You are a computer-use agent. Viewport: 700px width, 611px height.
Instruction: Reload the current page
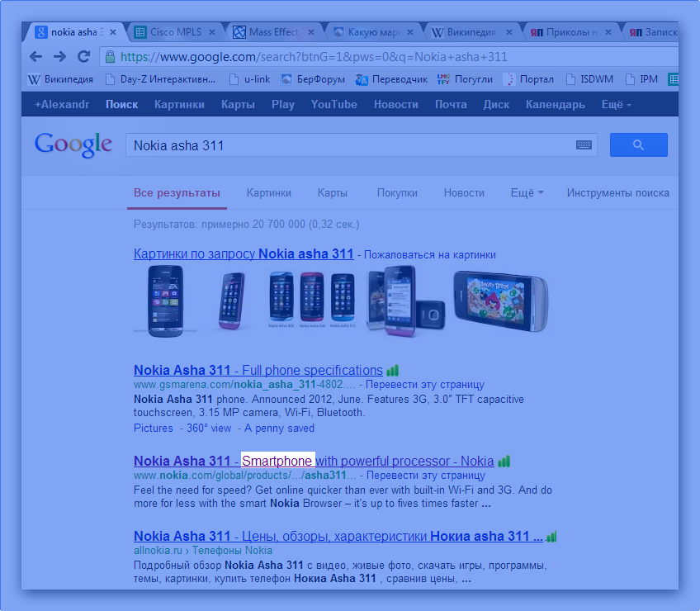[x=83, y=57]
